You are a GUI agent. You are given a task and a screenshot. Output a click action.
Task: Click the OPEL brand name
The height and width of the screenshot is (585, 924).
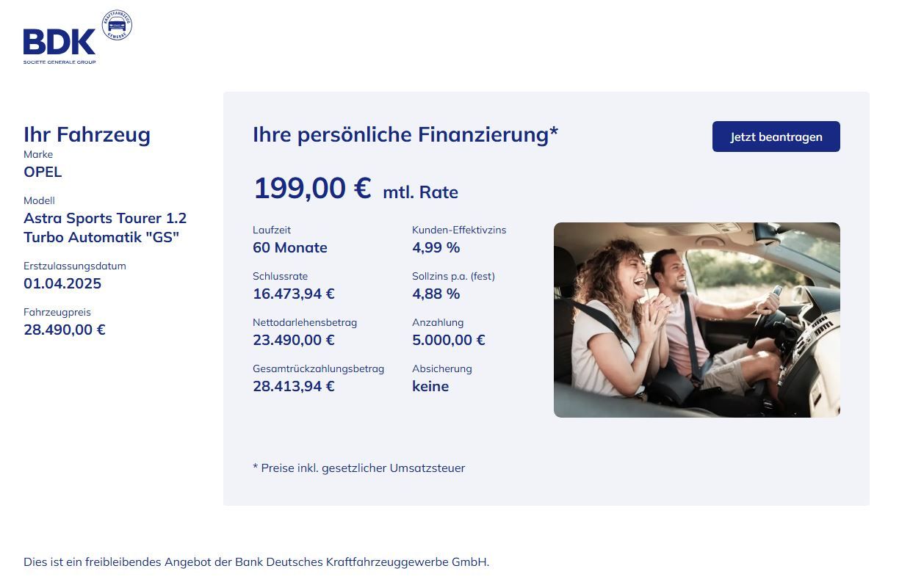pos(43,172)
